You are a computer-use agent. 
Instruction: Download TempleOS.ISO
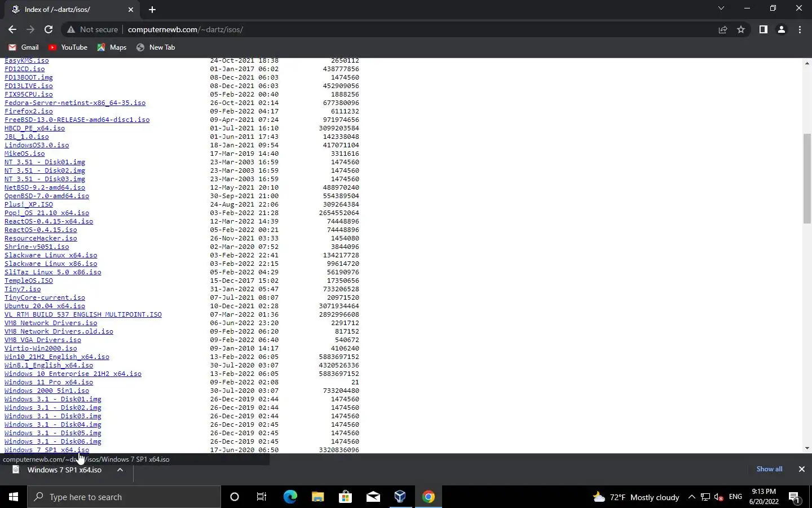point(29,281)
